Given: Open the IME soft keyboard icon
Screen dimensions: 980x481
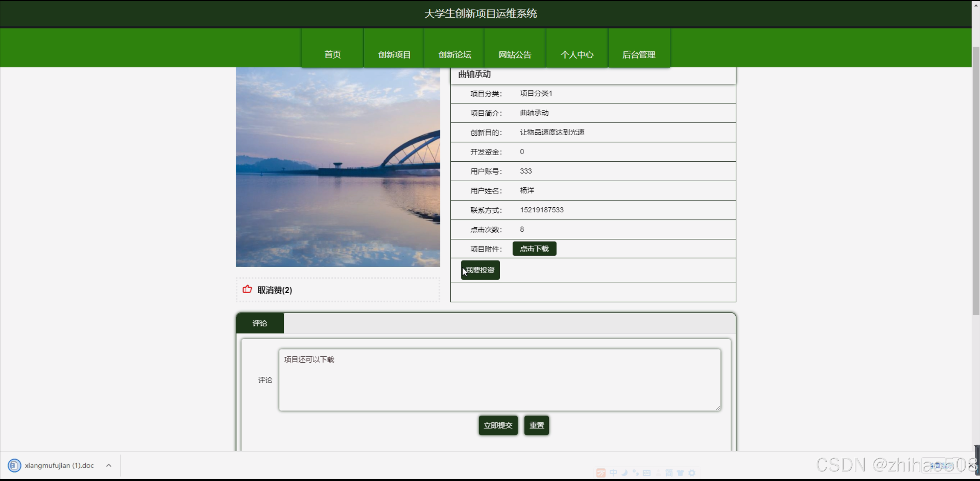Looking at the screenshot, I should (647, 473).
